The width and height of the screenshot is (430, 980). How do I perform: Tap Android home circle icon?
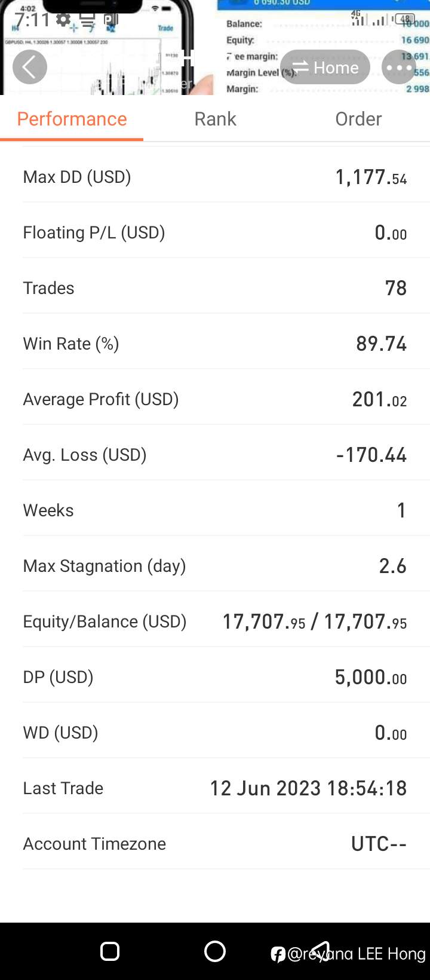215,951
